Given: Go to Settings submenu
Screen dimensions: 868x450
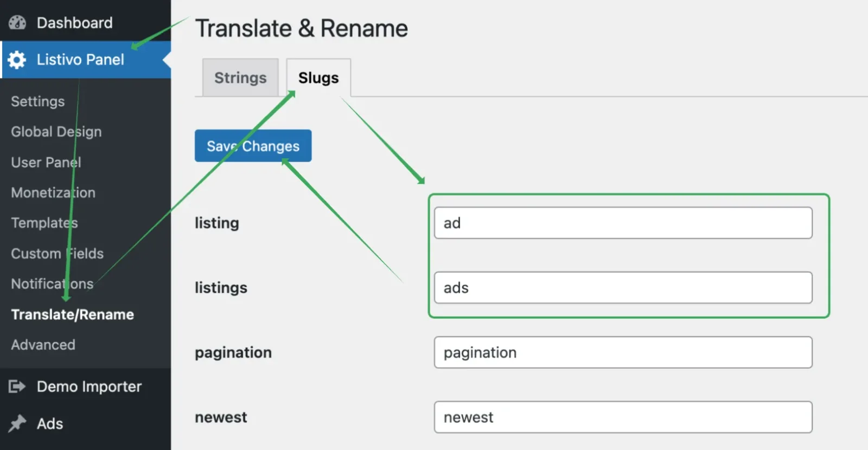Looking at the screenshot, I should click(38, 101).
